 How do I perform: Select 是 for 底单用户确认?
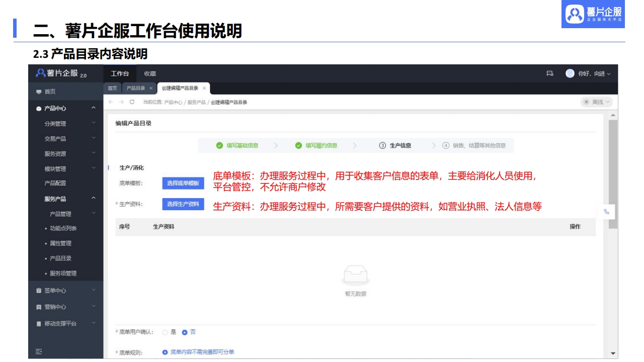tap(165, 332)
